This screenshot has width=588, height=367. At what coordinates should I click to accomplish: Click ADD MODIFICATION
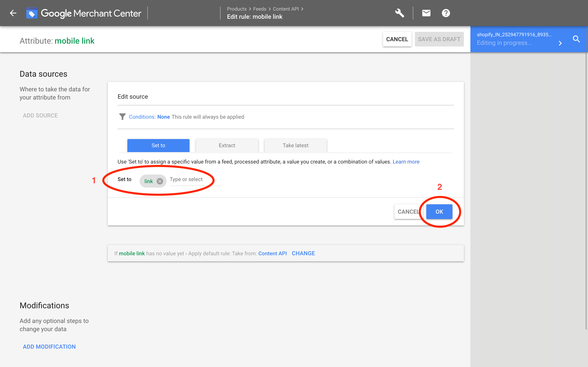(x=49, y=347)
